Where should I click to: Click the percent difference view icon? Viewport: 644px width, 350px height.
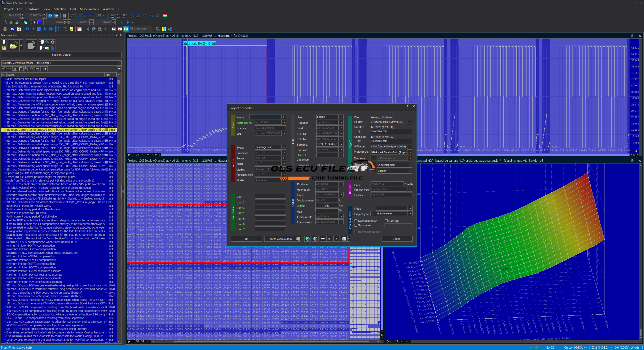(133, 16)
